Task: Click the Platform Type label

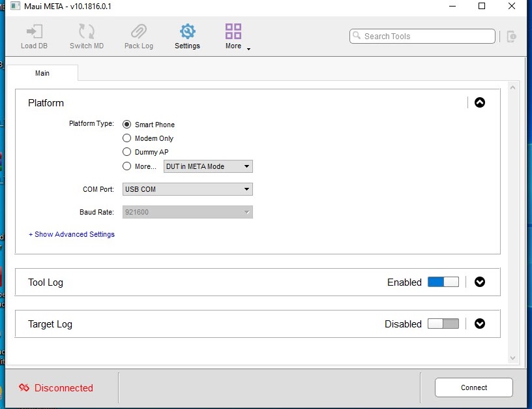Action: pos(92,123)
